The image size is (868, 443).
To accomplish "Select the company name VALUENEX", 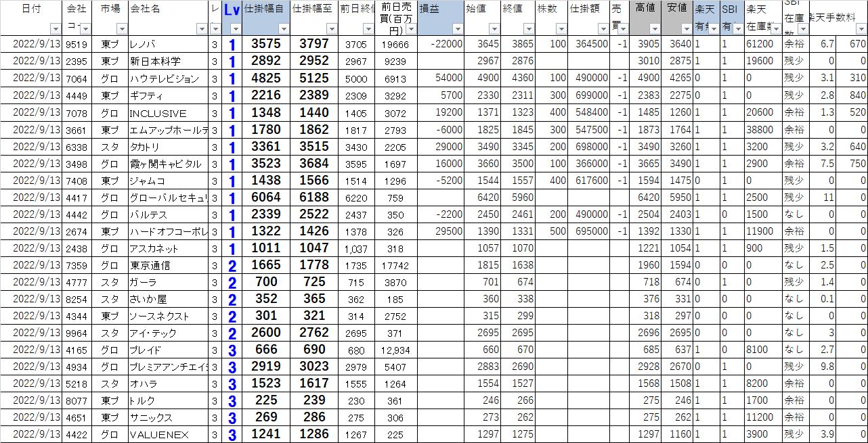I will pyautogui.click(x=158, y=435).
